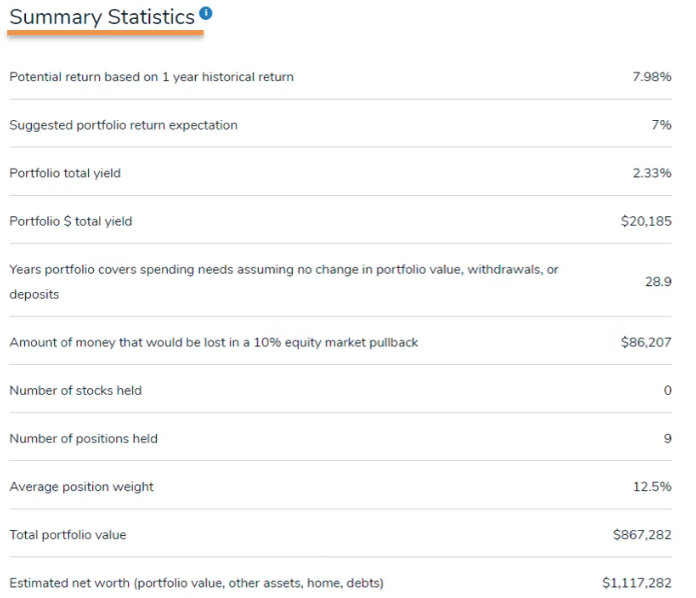Click the $86,207 pullback loss amount
Viewport: 696px width, 598px height.
tap(645, 342)
